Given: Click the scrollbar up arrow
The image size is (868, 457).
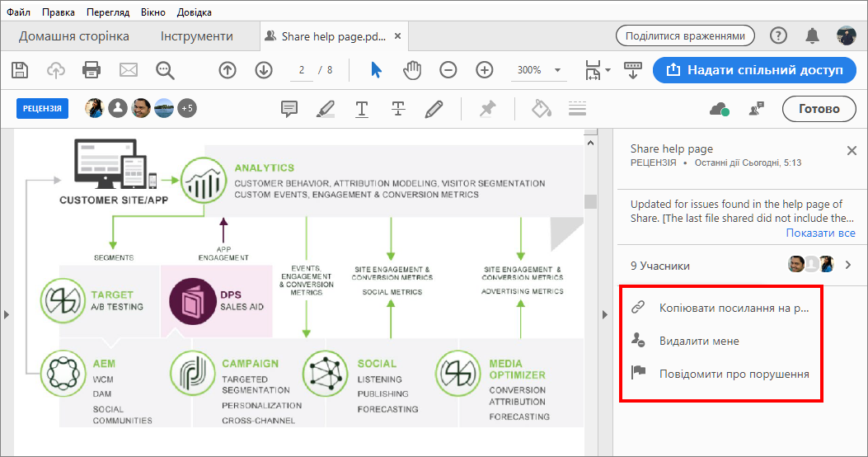Looking at the screenshot, I should pos(591,143).
